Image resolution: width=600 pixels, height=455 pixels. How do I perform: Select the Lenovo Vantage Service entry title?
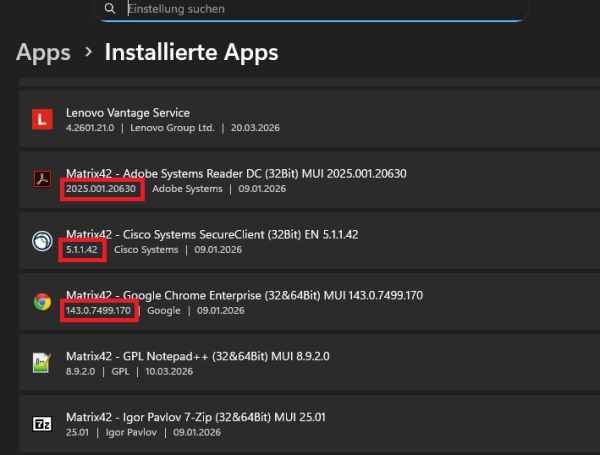(128, 113)
